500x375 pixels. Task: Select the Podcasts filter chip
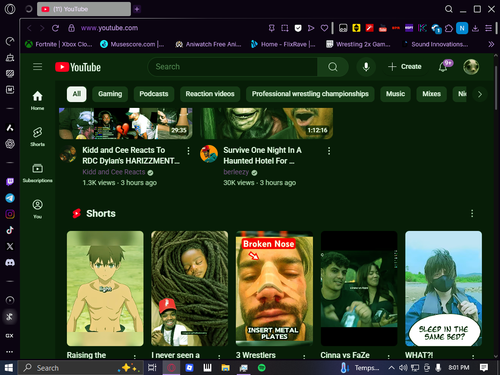(154, 94)
